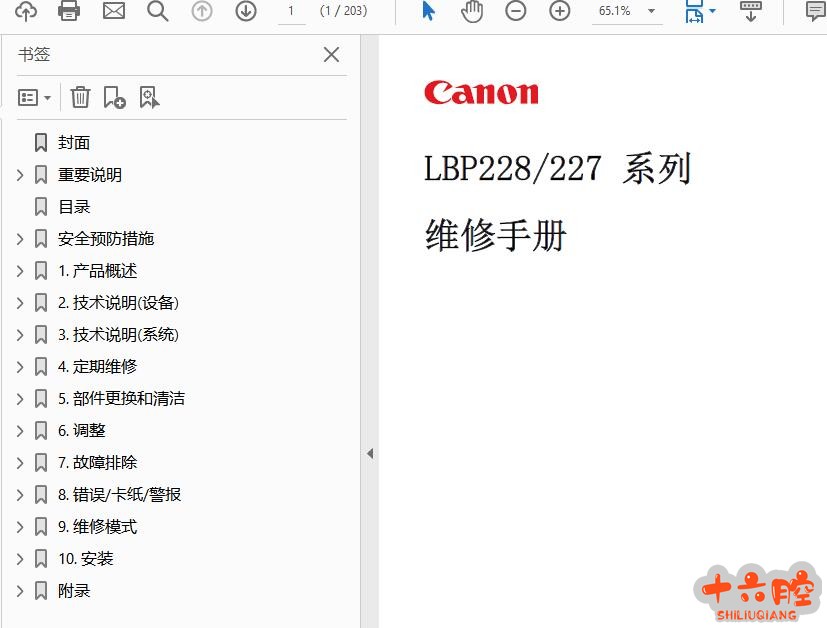Activate the hand pan tool
827x628 pixels.
click(472, 11)
